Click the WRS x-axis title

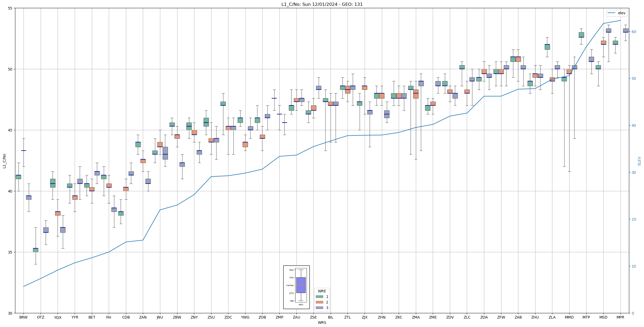coord(322,323)
